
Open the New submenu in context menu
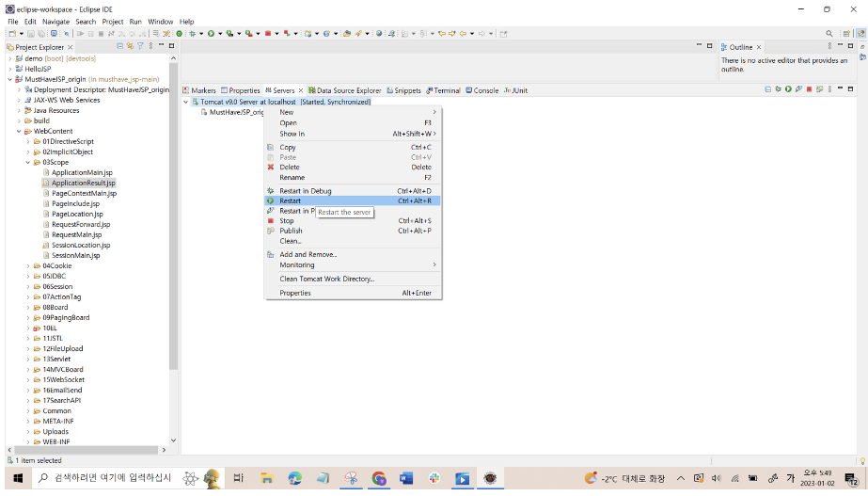pyautogui.click(x=353, y=113)
